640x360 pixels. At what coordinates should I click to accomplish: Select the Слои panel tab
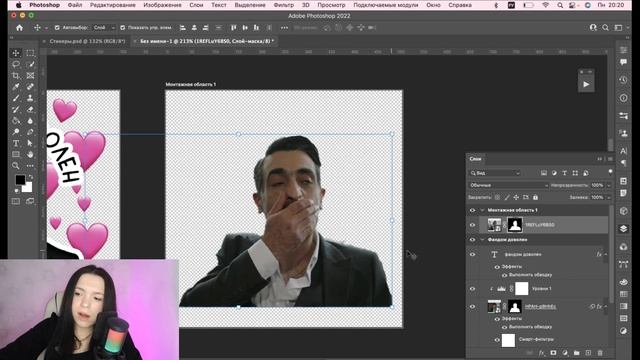[x=475, y=159]
